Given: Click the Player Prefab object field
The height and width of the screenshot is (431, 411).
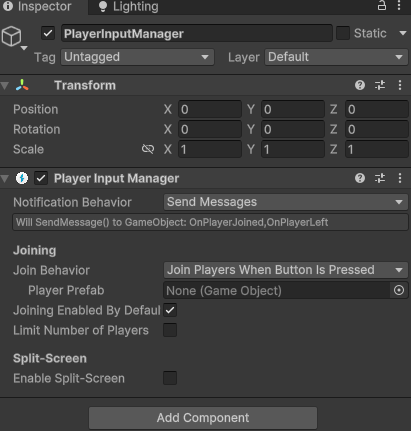Looking at the screenshot, I should click(276, 290).
